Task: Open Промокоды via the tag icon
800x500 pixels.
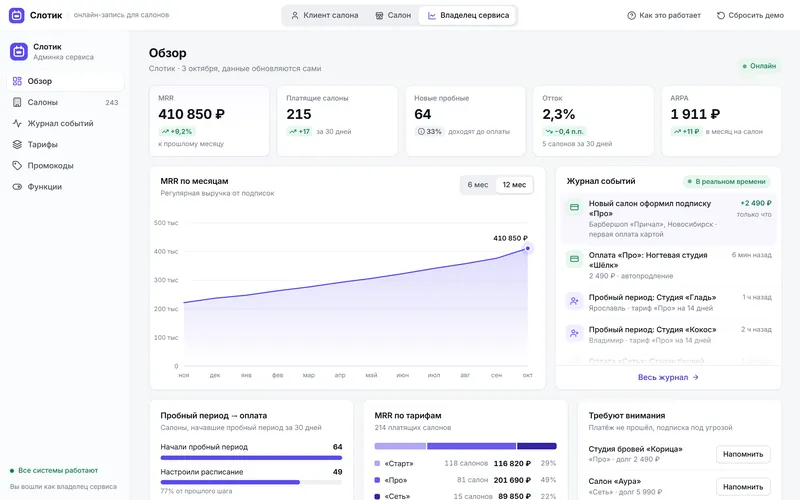Action: point(17,165)
